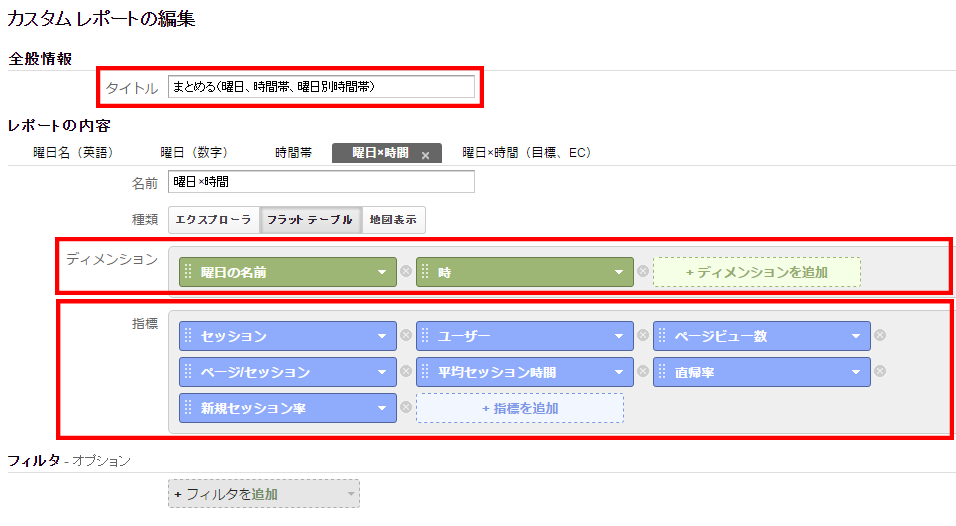Delete the ユーザー metric using its x icon
The height and width of the screenshot is (526, 956).
pyautogui.click(x=642, y=336)
